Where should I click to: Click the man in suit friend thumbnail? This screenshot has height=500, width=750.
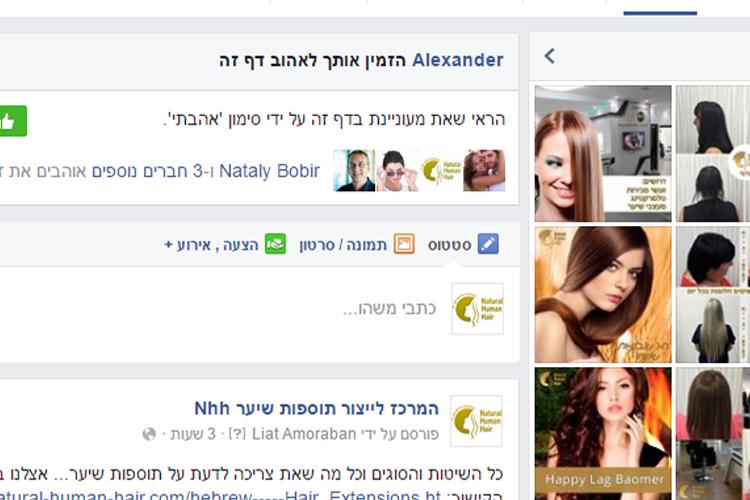354,170
